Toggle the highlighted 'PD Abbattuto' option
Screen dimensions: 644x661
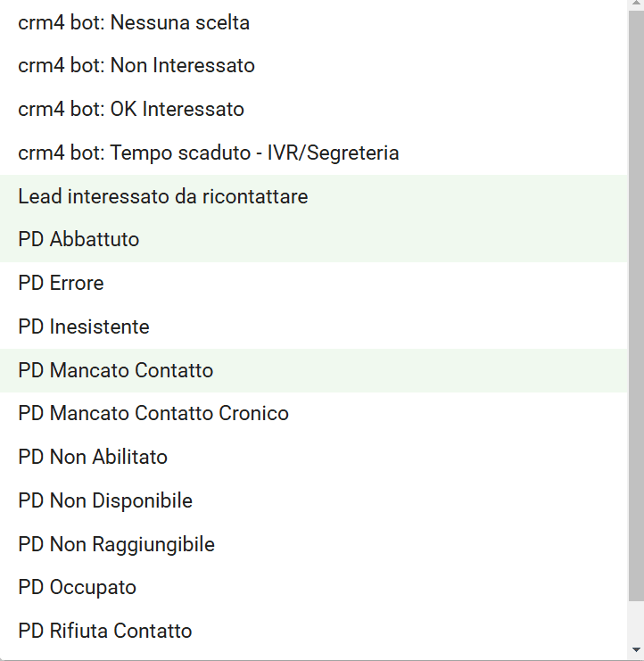314,240
